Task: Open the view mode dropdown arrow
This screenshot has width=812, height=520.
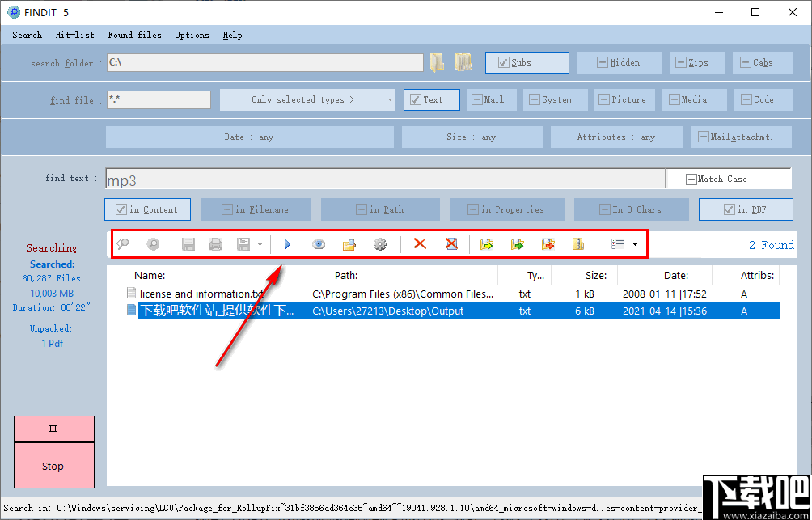Action: point(636,244)
